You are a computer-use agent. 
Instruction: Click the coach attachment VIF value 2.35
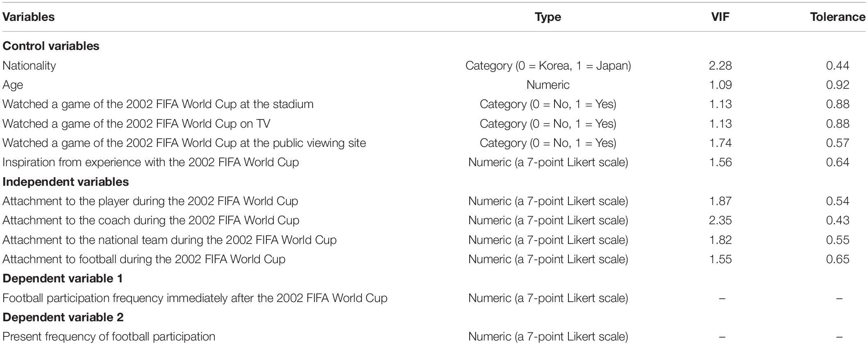(720, 220)
